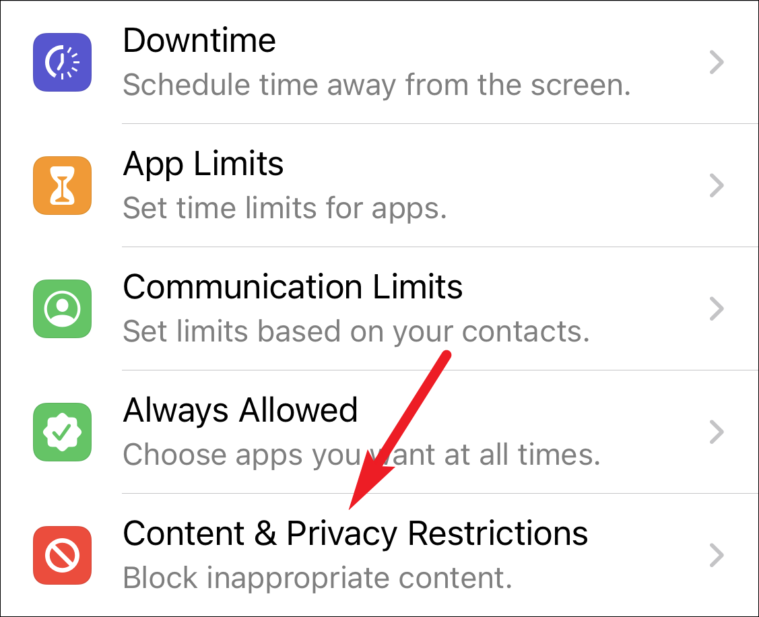Open the App Limits chevron arrow
The width and height of the screenshot is (759, 617).
click(717, 185)
